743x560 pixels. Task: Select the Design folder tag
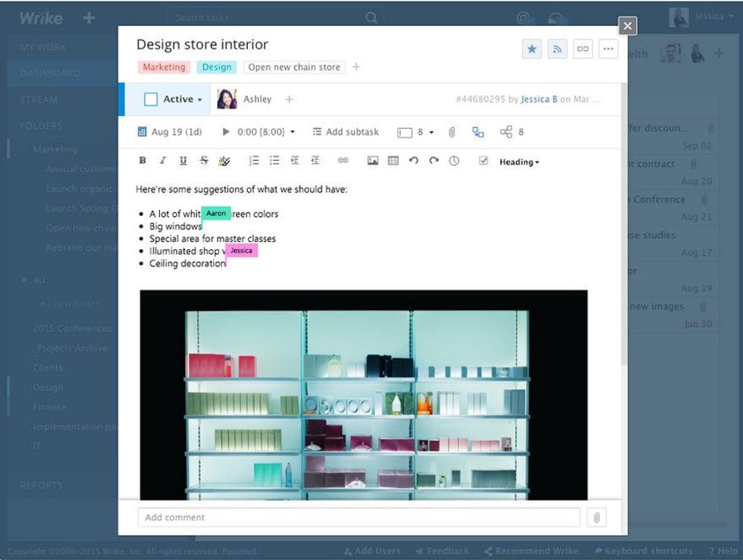point(216,67)
